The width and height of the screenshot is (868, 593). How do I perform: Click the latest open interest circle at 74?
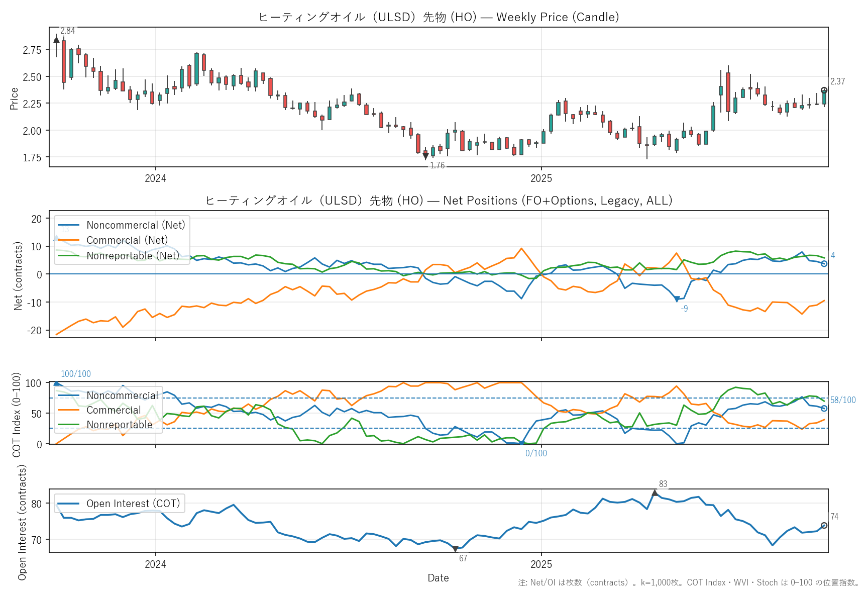point(824,526)
